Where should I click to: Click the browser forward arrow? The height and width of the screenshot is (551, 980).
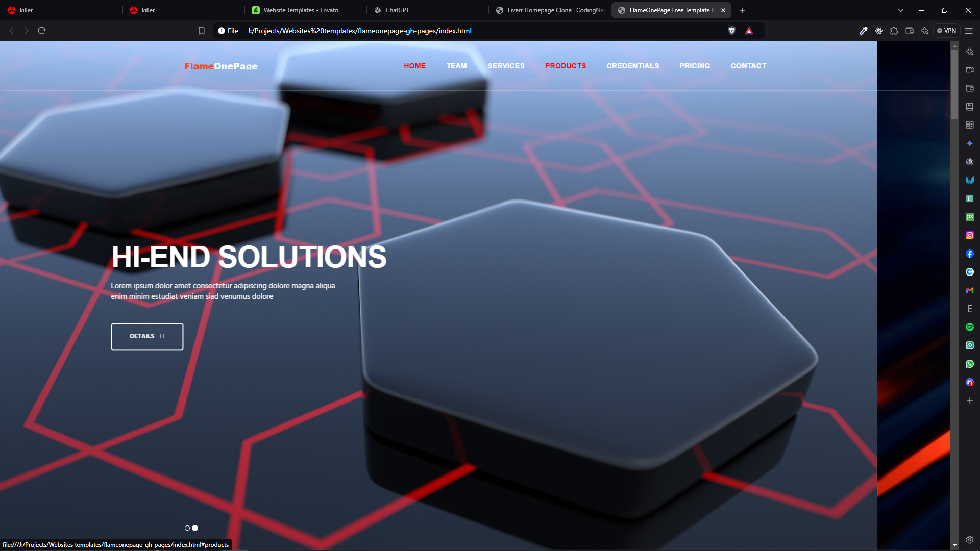pos(27,31)
